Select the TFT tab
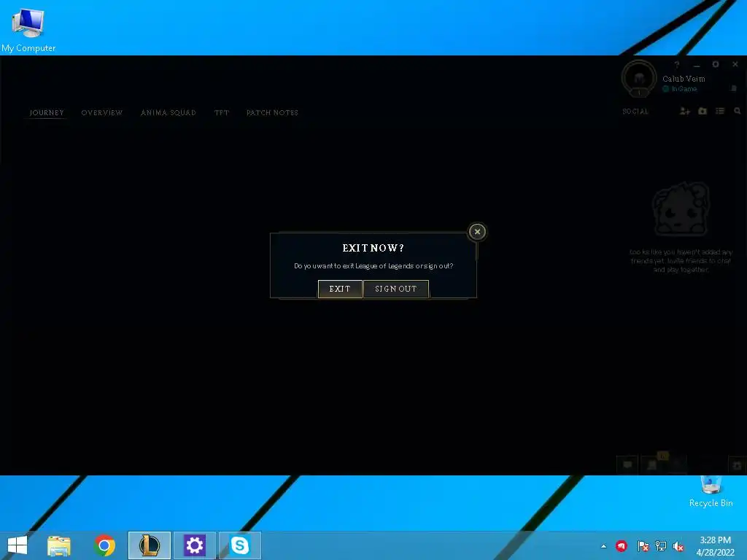 (x=222, y=112)
